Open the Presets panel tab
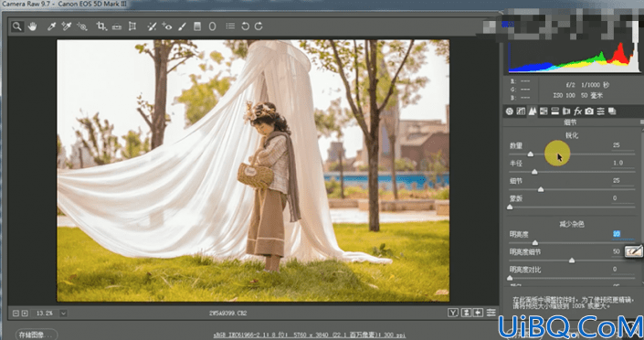 click(601, 111)
